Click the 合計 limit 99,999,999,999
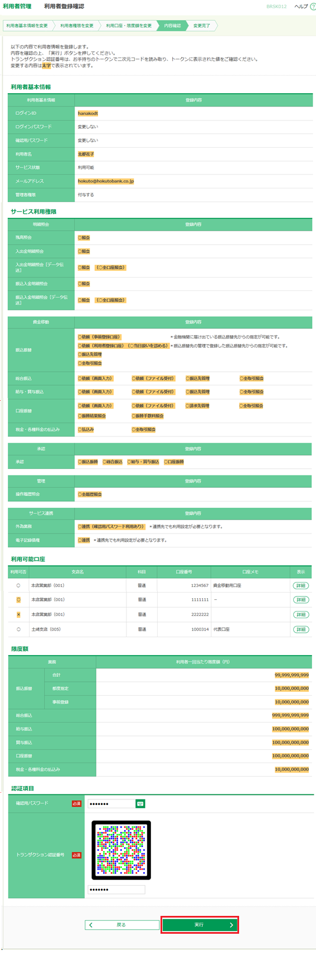Image resolution: width=316 pixels, height=980 pixels. (291, 675)
